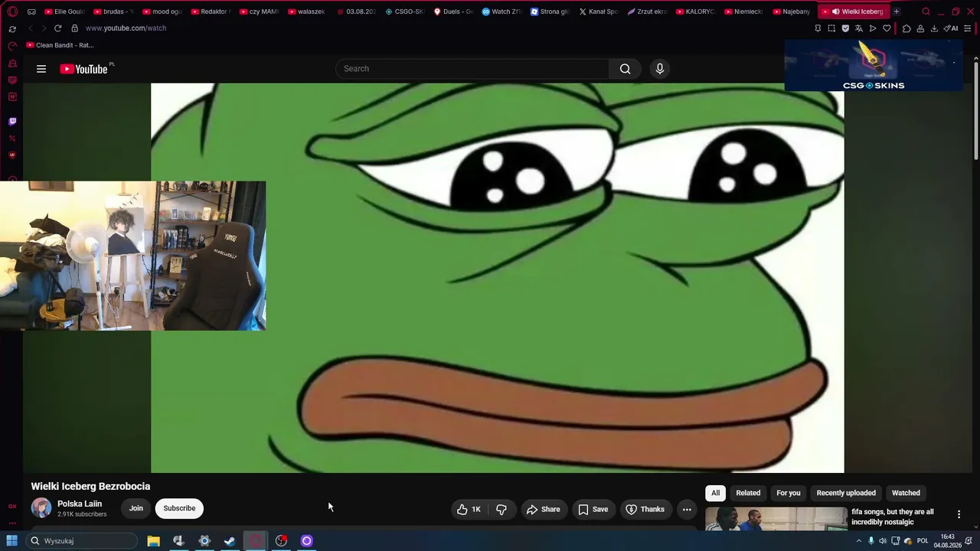Join the Polska Laiin channel
The image size is (980, 551).
[x=136, y=508]
